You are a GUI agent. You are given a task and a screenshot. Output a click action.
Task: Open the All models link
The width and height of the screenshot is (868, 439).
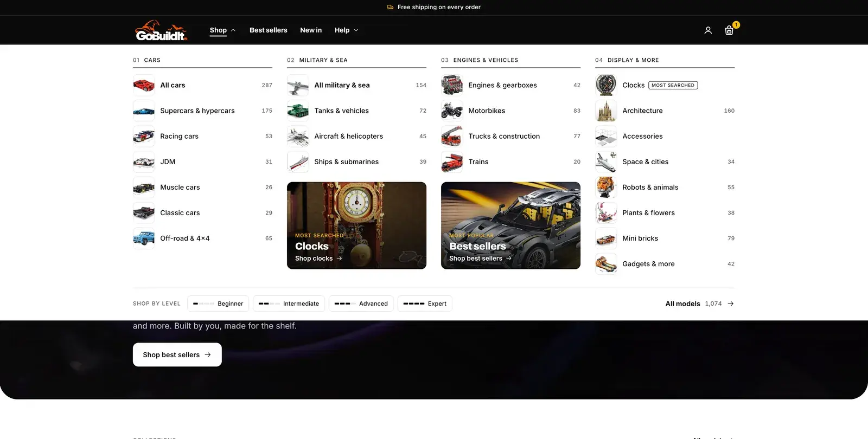(x=699, y=304)
